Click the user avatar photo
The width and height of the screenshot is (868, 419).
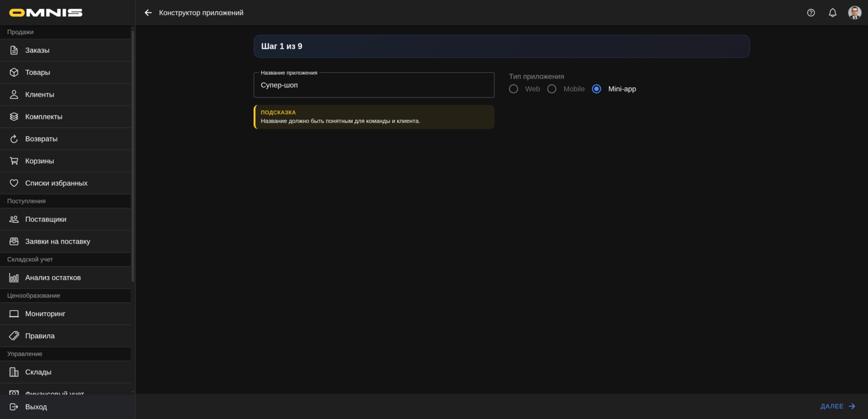click(x=854, y=13)
